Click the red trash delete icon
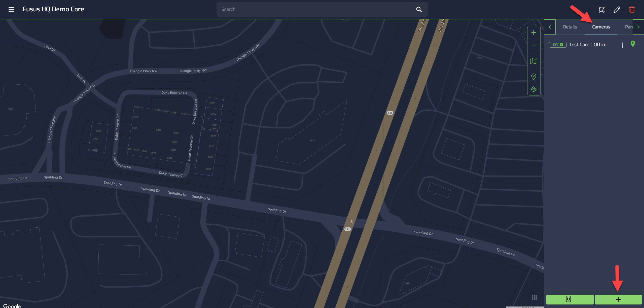Viewport: 644px width, 308px height. [632, 10]
